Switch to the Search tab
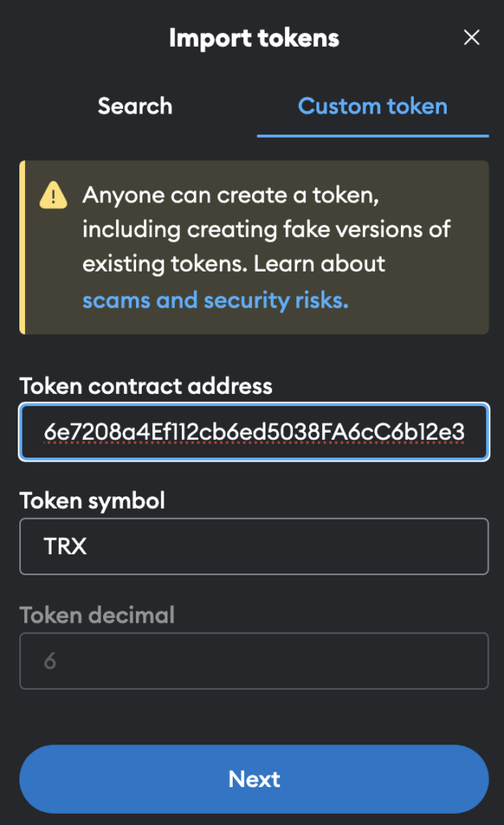The height and width of the screenshot is (825, 504). pos(134,106)
